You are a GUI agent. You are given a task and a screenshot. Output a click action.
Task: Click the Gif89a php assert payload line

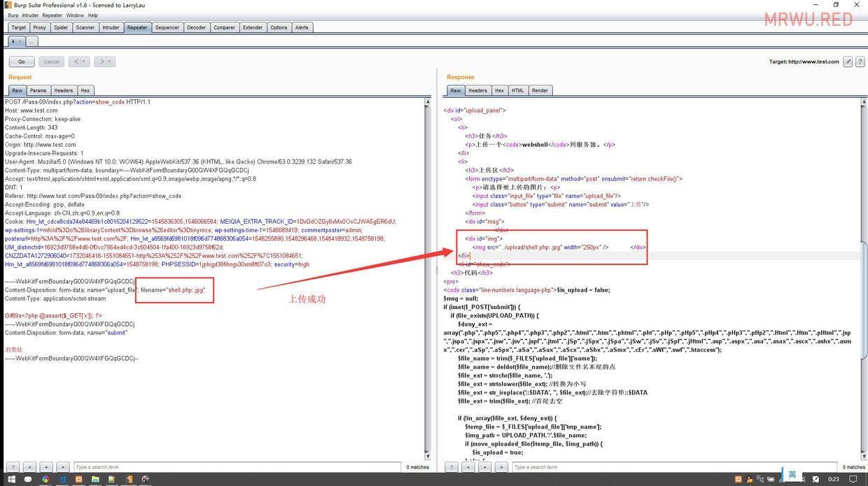point(53,316)
